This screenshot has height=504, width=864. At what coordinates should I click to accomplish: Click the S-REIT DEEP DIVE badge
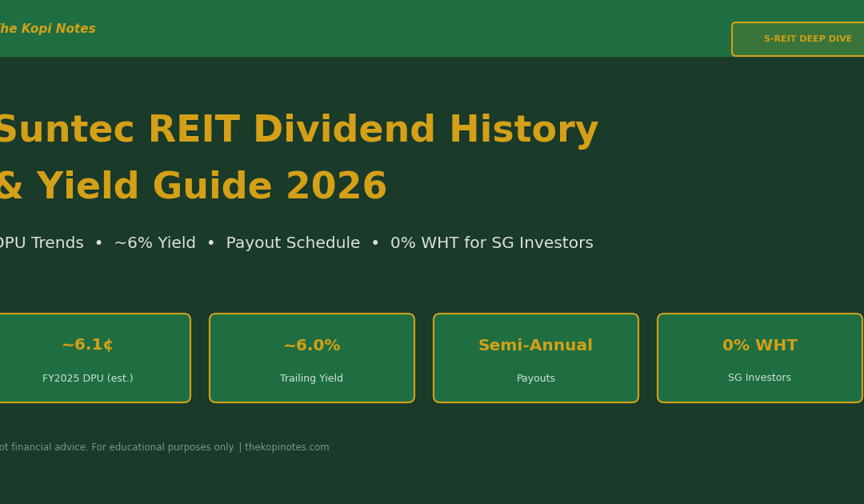pyautogui.click(x=798, y=39)
